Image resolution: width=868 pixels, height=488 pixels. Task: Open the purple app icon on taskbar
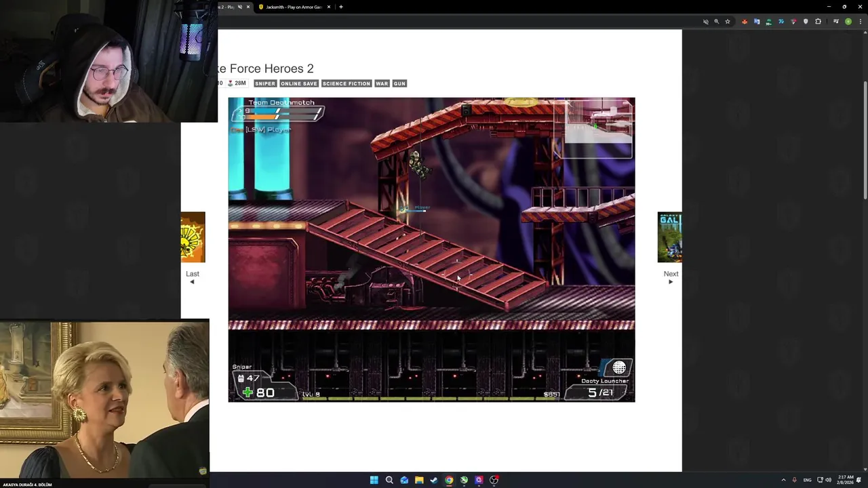(x=479, y=480)
